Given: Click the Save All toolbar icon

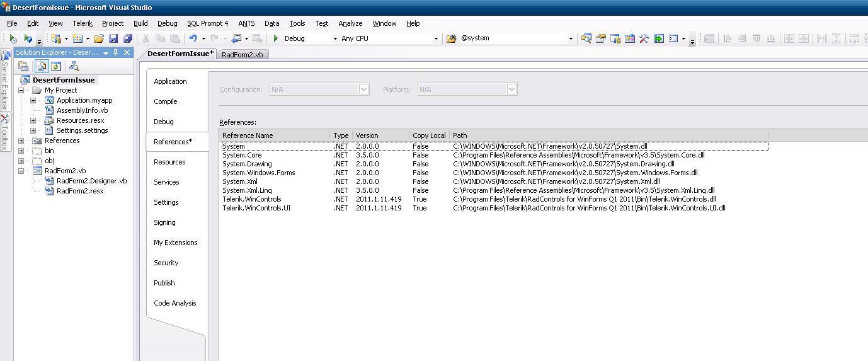Looking at the screenshot, I should 128,38.
